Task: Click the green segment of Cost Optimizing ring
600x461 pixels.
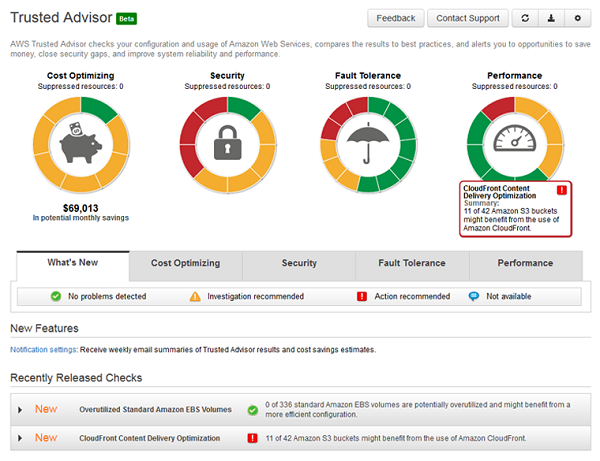Action: point(98,107)
